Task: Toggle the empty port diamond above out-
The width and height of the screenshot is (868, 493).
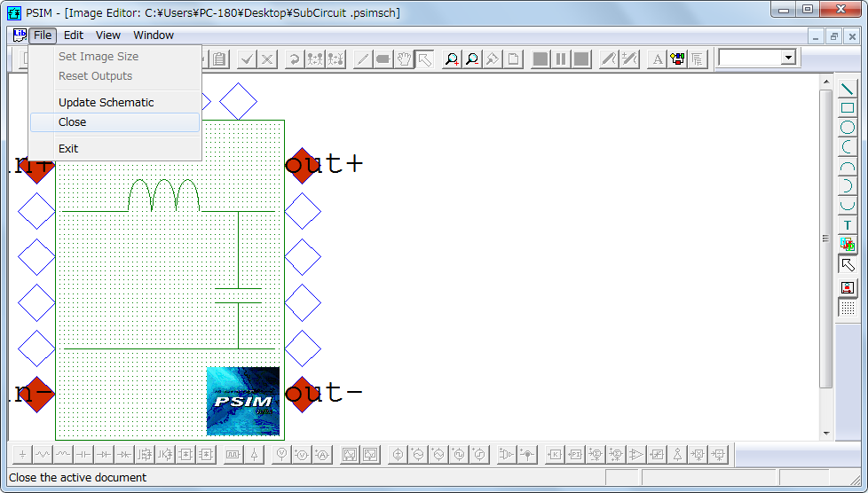Action: click(x=303, y=348)
